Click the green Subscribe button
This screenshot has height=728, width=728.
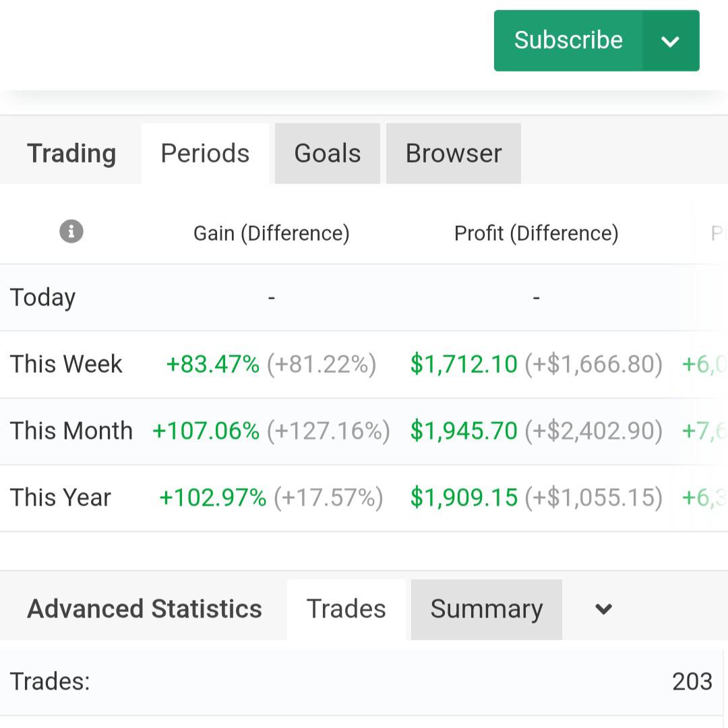click(568, 40)
